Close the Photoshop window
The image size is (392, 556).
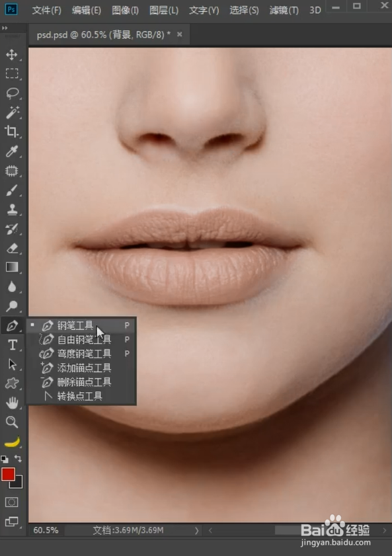tap(384, 6)
